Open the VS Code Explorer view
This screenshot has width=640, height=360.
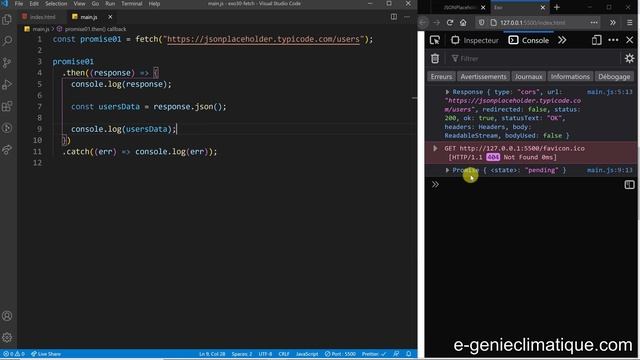7,19
